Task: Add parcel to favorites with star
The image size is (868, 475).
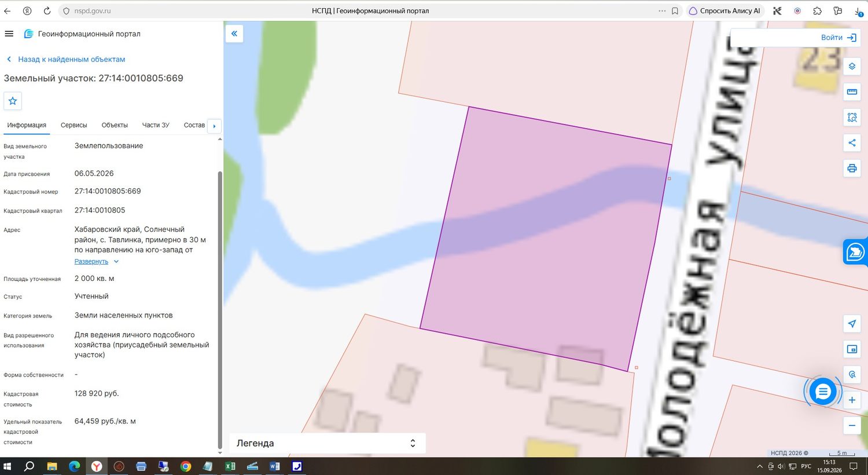Action: (x=13, y=101)
